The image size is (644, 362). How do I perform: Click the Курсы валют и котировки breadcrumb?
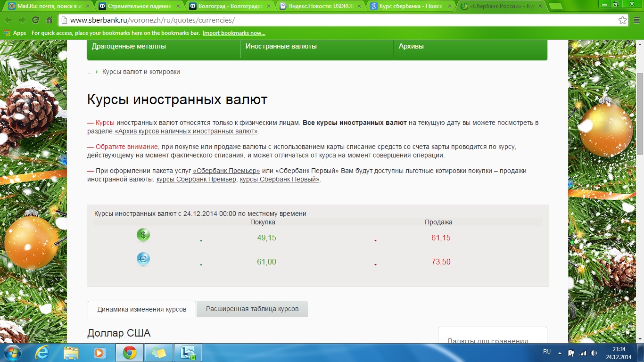coord(141,72)
